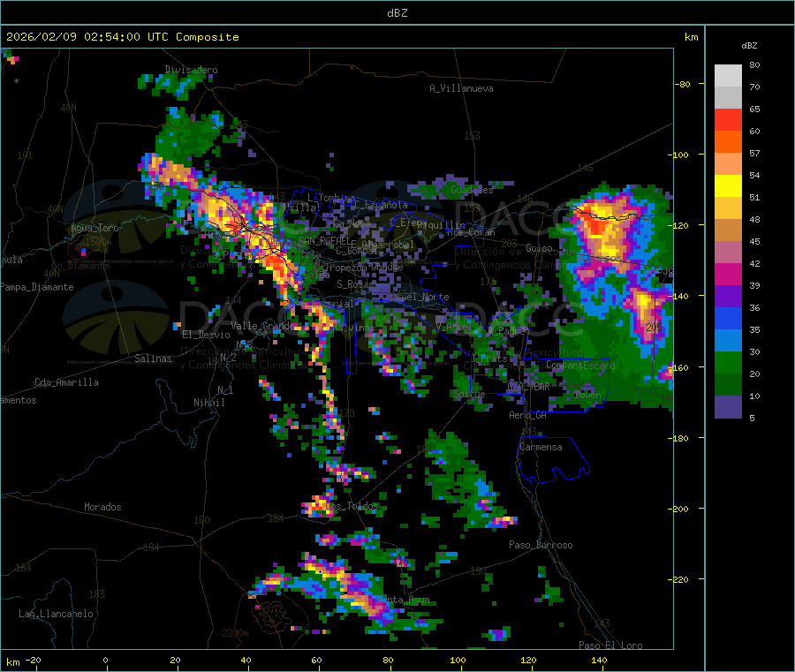Viewport: 795px width, 672px height.
Task: Click the red 65-60 dBZ legend swatch
Action: (x=728, y=119)
